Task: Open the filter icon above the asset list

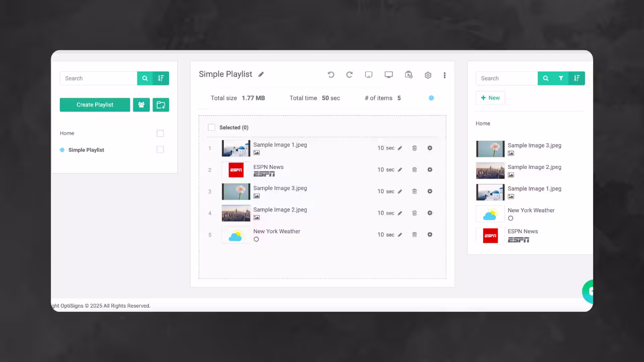Action: click(x=561, y=78)
